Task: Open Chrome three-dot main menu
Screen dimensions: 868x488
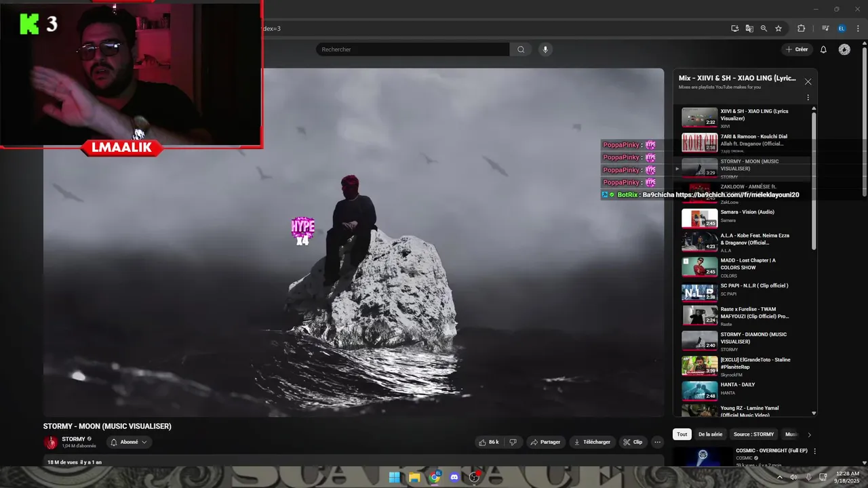Action: click(856, 28)
